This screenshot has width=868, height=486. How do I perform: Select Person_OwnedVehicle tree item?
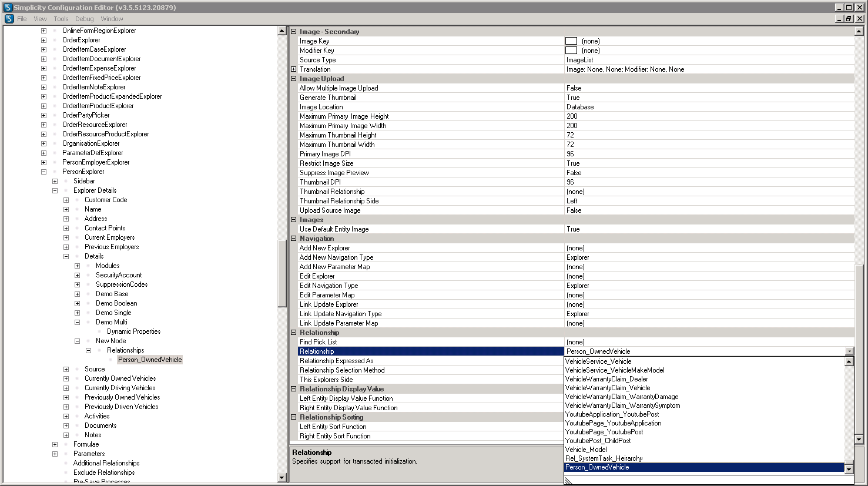click(x=150, y=360)
